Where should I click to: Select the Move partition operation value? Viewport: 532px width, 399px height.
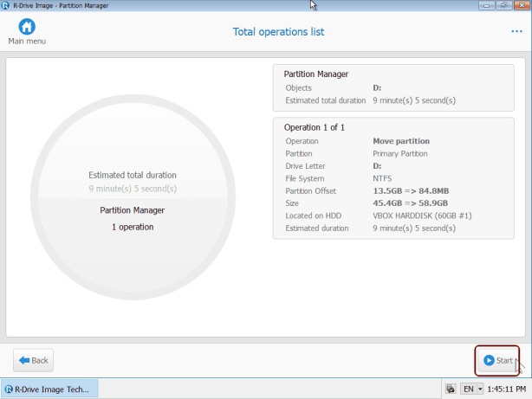coord(401,141)
